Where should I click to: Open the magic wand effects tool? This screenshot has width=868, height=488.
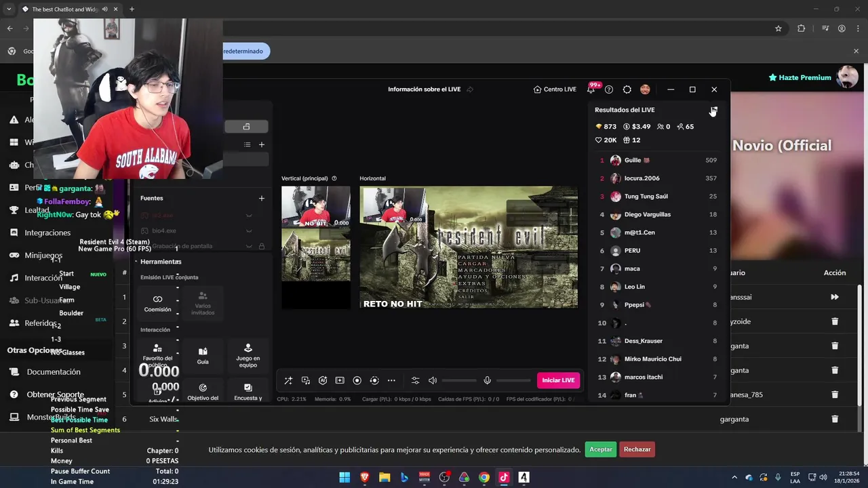288,380
